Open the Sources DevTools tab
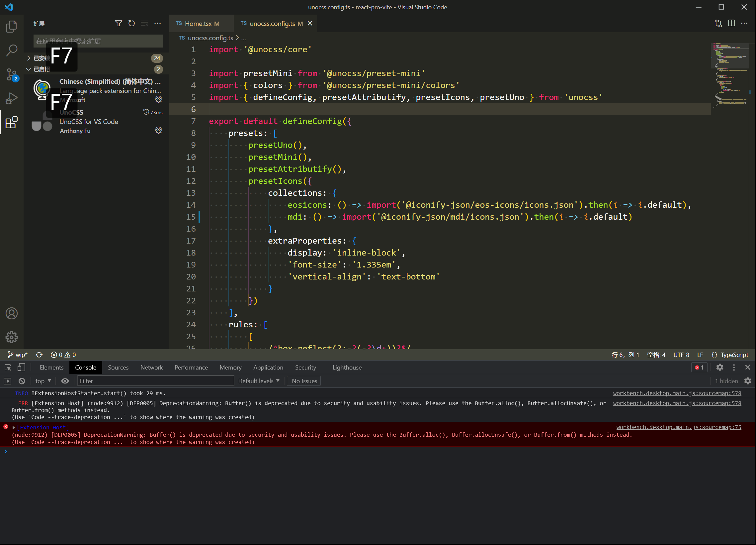Image resolution: width=756 pixels, height=545 pixels. coord(118,367)
